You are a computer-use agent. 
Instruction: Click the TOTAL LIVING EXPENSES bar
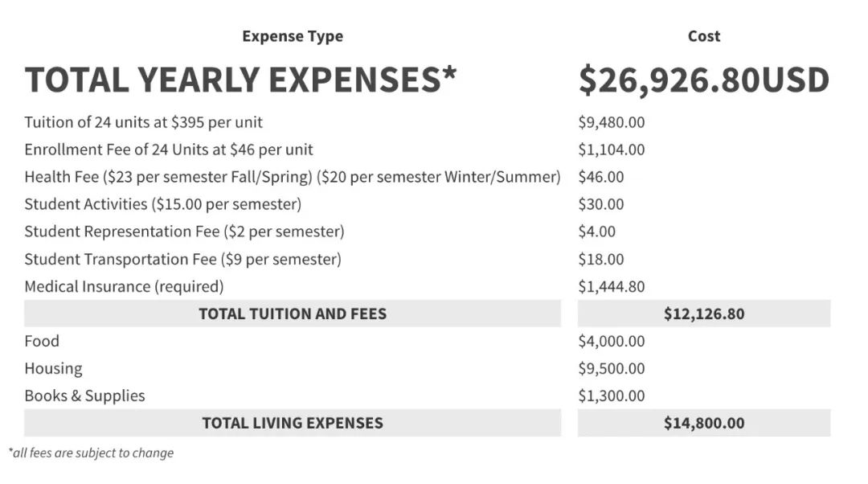(x=293, y=423)
